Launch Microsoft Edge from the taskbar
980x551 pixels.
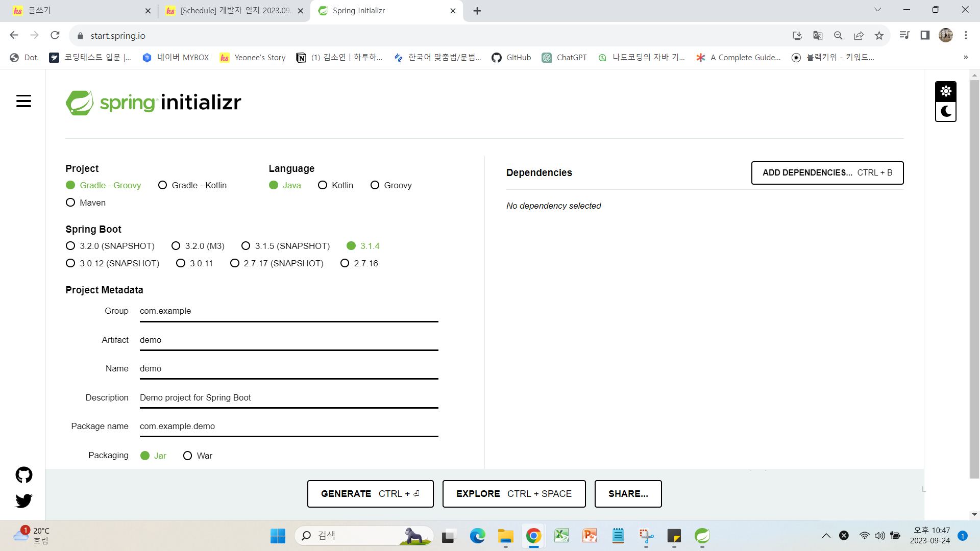[477, 536]
